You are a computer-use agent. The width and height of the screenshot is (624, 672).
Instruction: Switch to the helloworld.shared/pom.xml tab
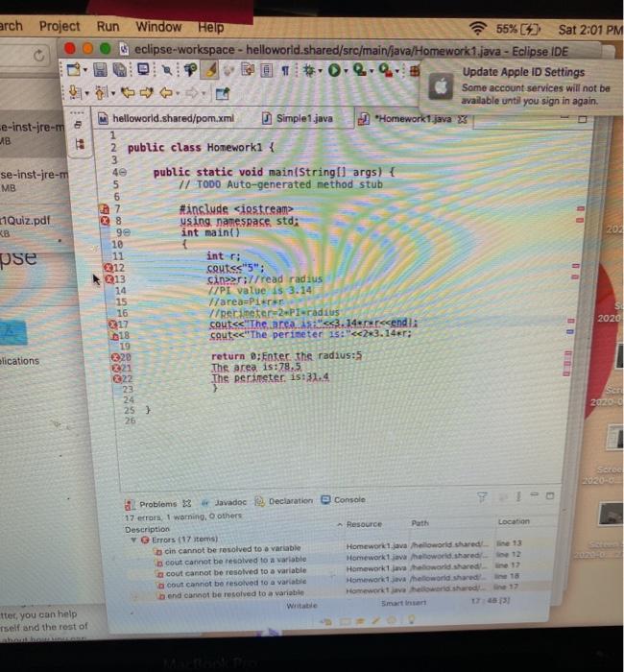pyautogui.click(x=167, y=118)
